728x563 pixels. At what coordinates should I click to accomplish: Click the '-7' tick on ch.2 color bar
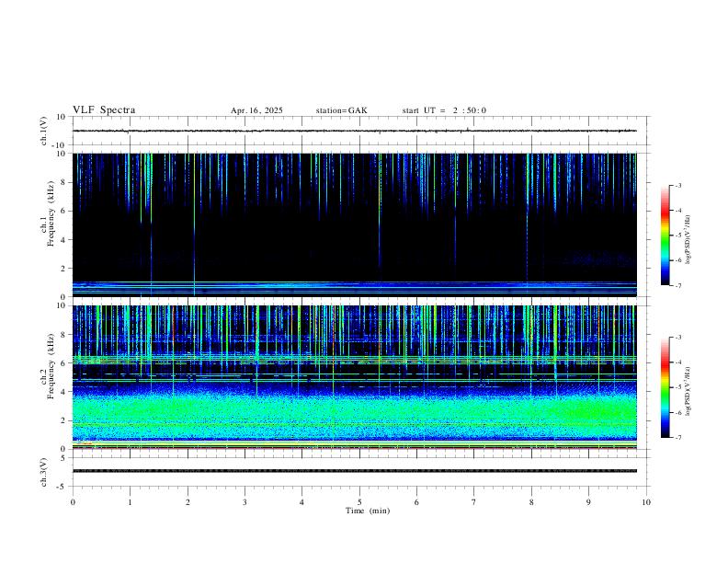[x=677, y=438]
